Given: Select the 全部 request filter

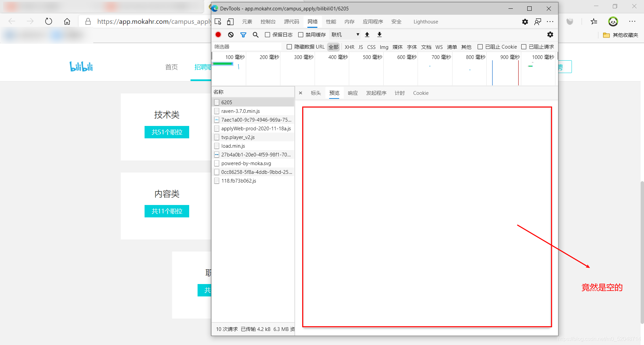Looking at the screenshot, I should point(333,47).
